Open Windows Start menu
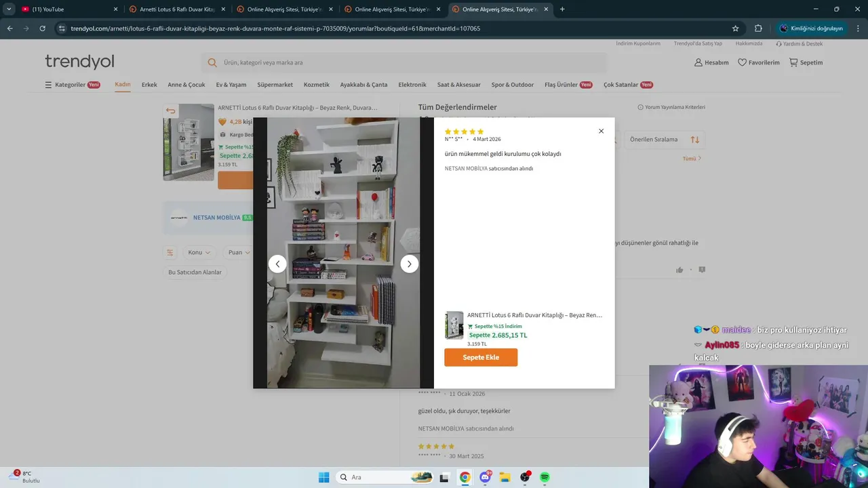 (x=323, y=477)
